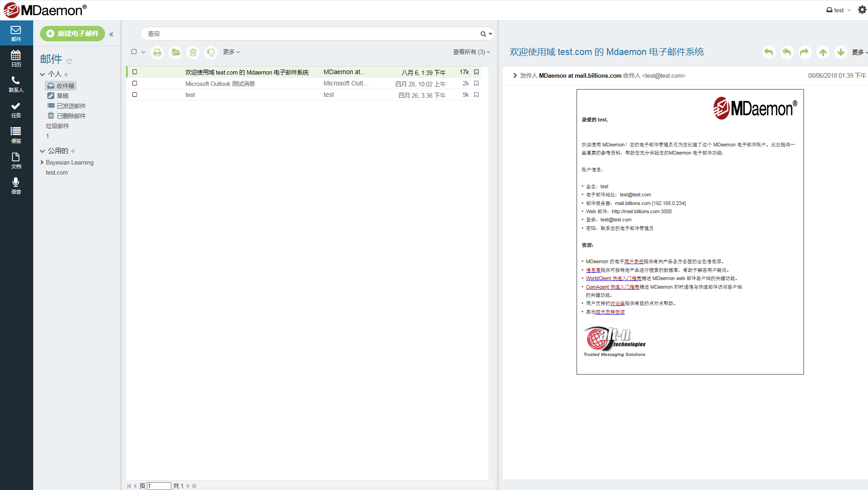Image resolution: width=868 pixels, height=490 pixels.
Task: Reply to the open email
Action: [768, 52]
